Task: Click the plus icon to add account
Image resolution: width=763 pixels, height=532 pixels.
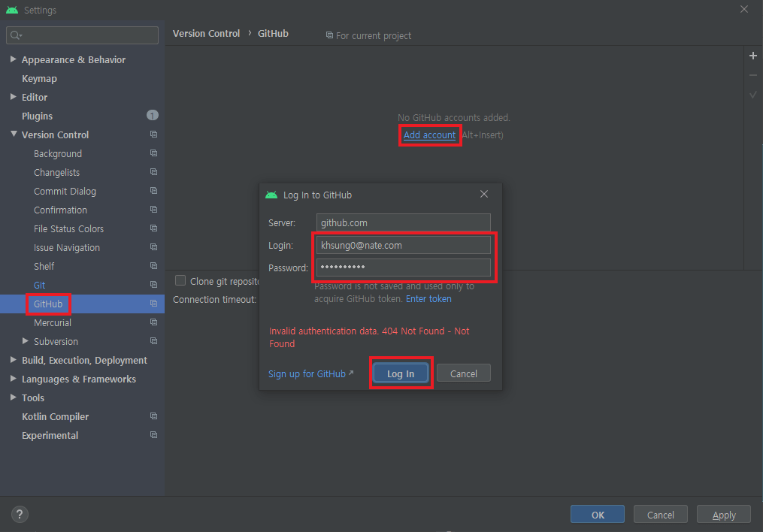Action: point(752,56)
